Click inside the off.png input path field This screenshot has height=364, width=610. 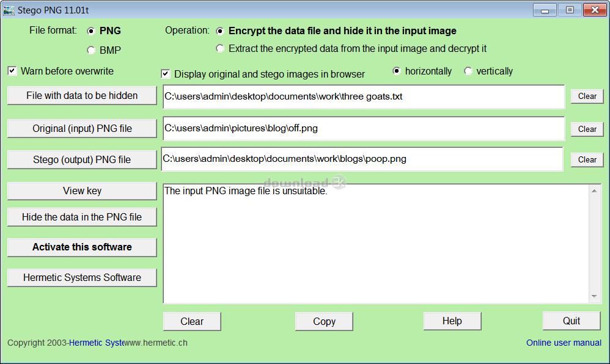[x=364, y=129]
